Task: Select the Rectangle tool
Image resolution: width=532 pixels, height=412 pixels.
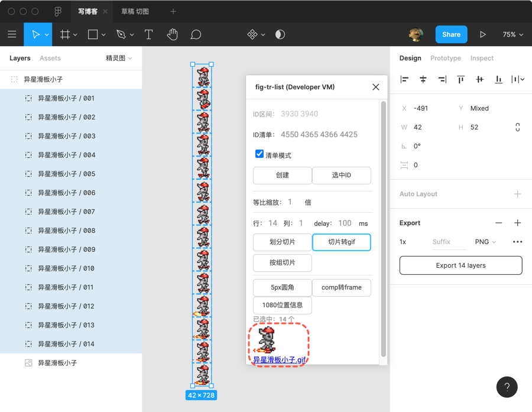Action: [93, 34]
